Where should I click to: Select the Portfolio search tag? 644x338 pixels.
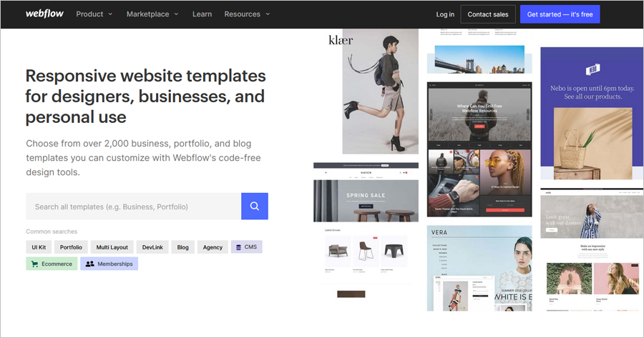pyautogui.click(x=71, y=247)
